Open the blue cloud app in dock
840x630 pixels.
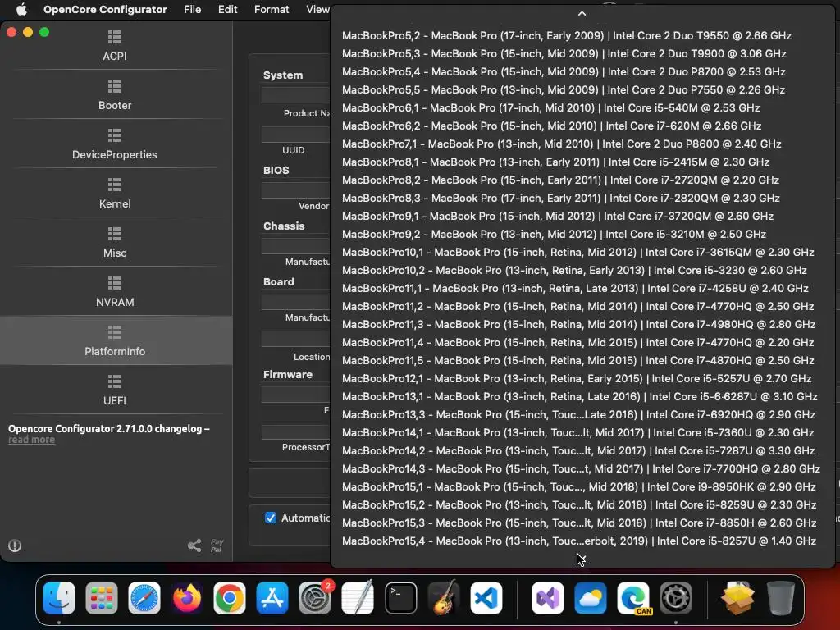point(591,598)
